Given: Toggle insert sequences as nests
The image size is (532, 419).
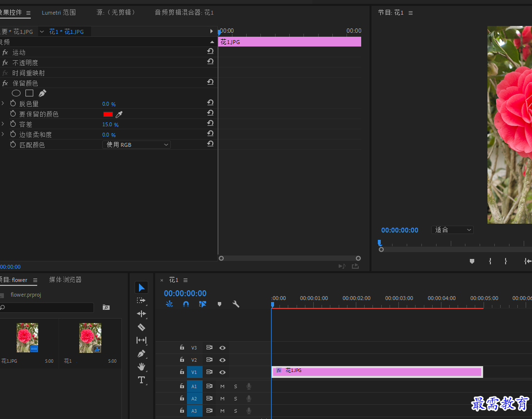Looking at the screenshot, I should (169, 304).
